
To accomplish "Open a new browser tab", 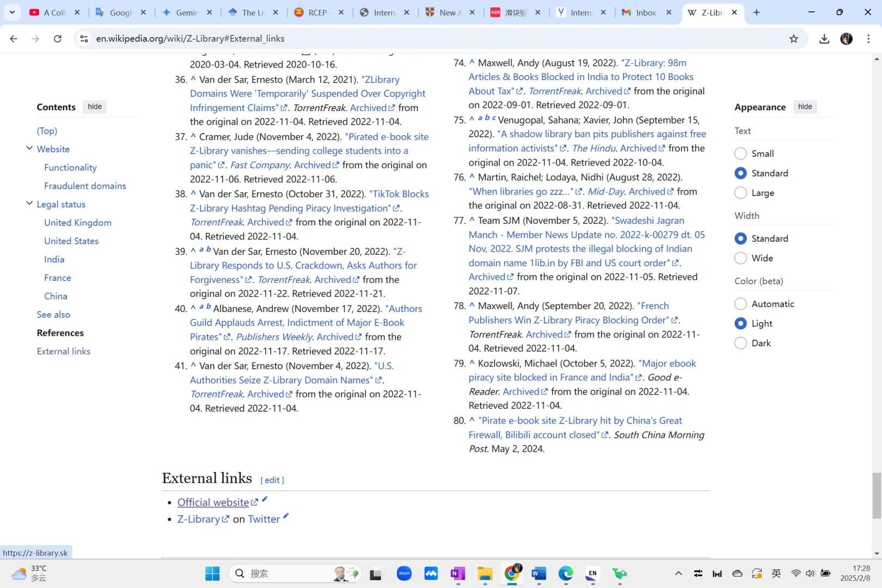I will click(757, 12).
